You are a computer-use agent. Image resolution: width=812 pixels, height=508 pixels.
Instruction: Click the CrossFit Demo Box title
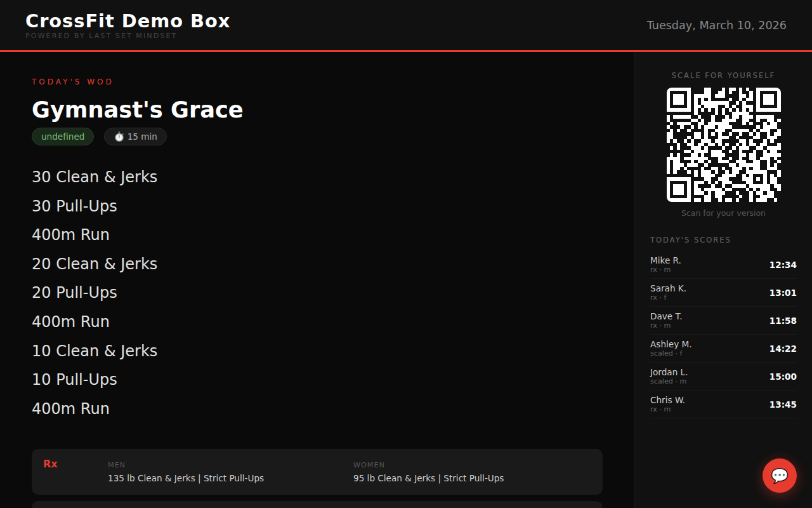pyautogui.click(x=128, y=21)
